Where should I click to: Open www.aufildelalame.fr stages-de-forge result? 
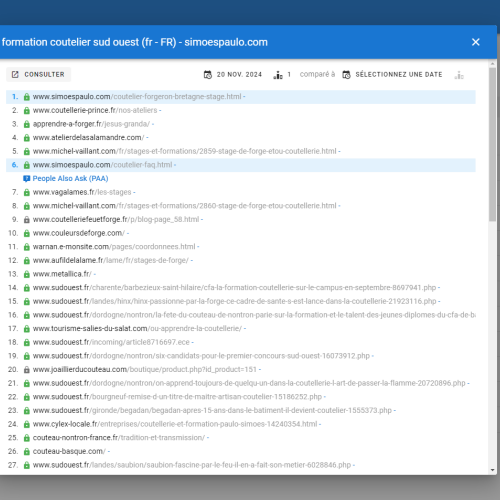tap(111, 261)
